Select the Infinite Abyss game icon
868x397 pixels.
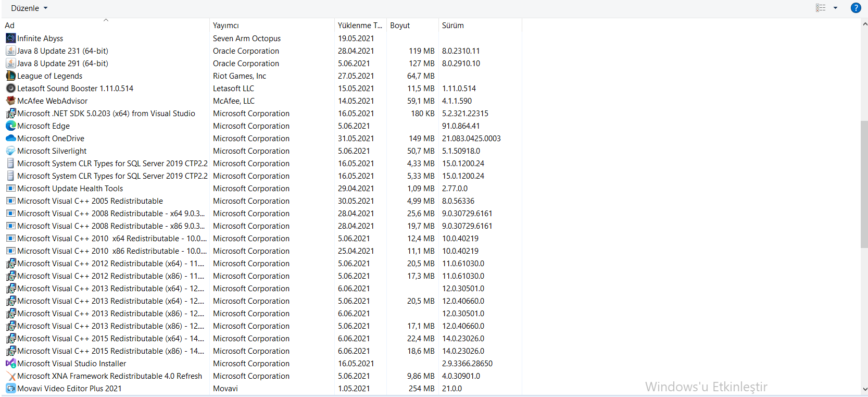coord(10,38)
